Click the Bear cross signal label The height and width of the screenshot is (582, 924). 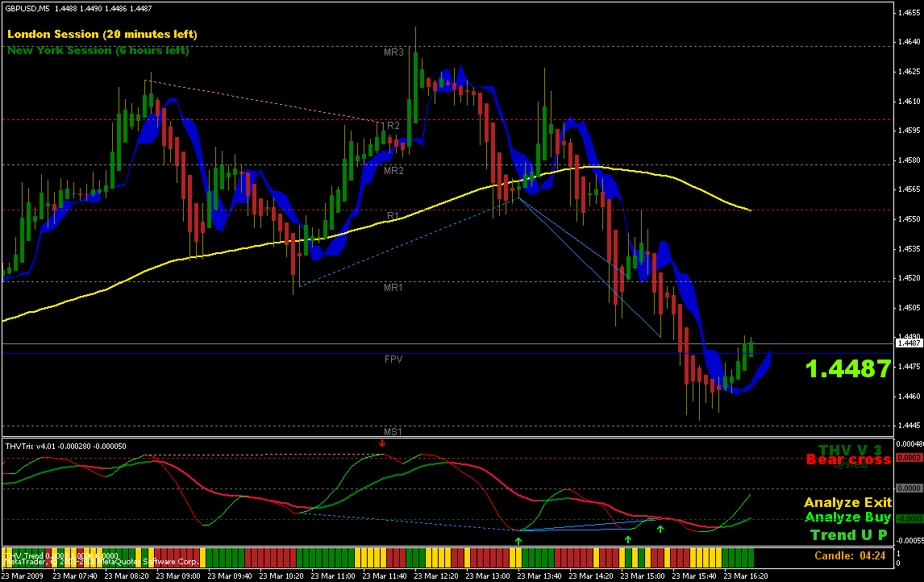point(848,459)
